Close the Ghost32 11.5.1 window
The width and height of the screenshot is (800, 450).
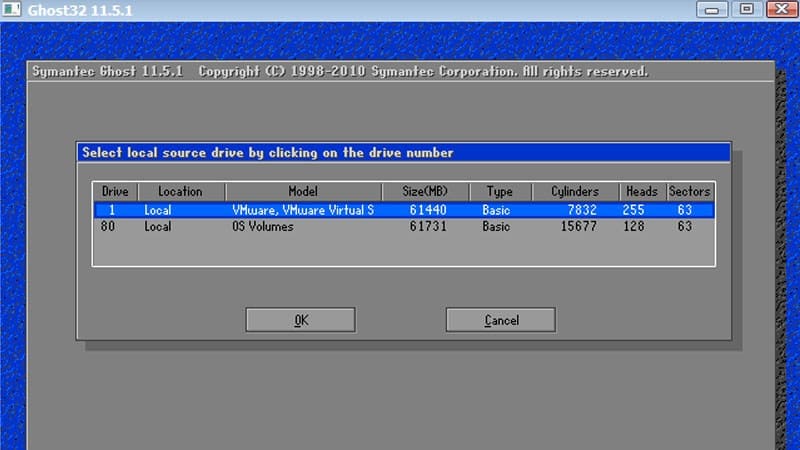782,9
